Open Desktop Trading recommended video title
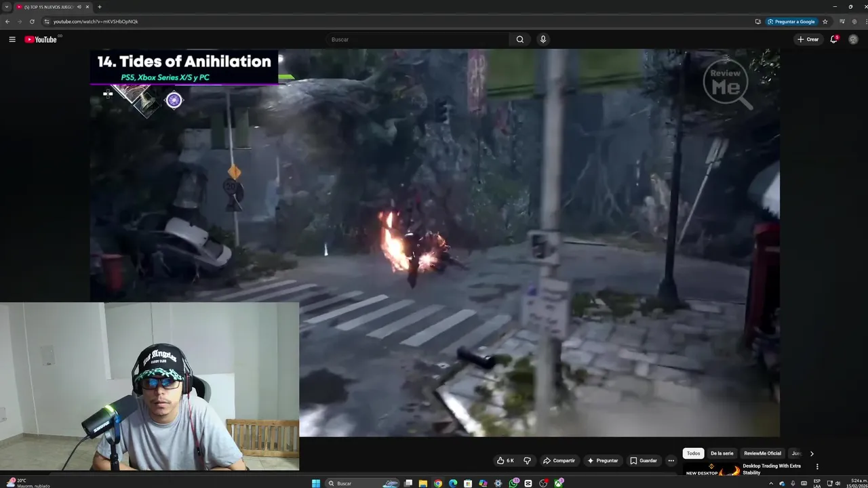Image resolution: width=868 pixels, height=488 pixels. coord(772,469)
